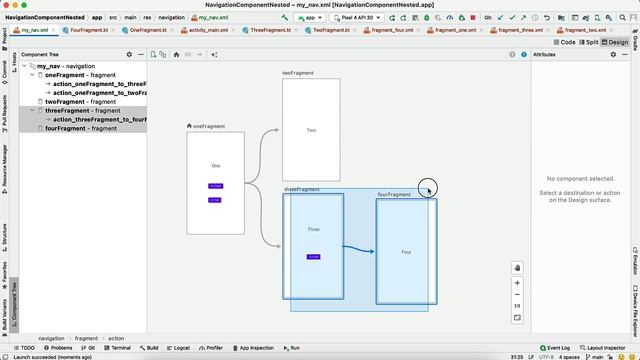
Task: Open the Profiler tool window
Action: coord(211,348)
